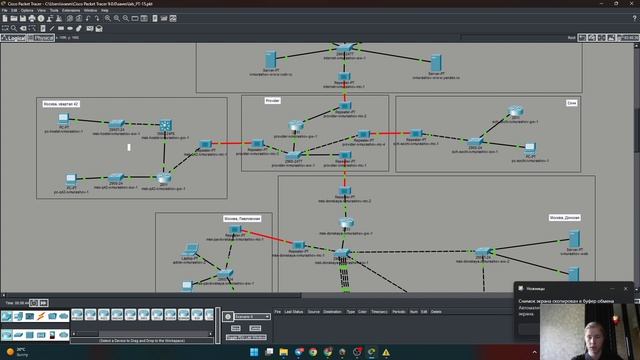Select End Devices category icon
Screen dimensions: 640x360
18,316
